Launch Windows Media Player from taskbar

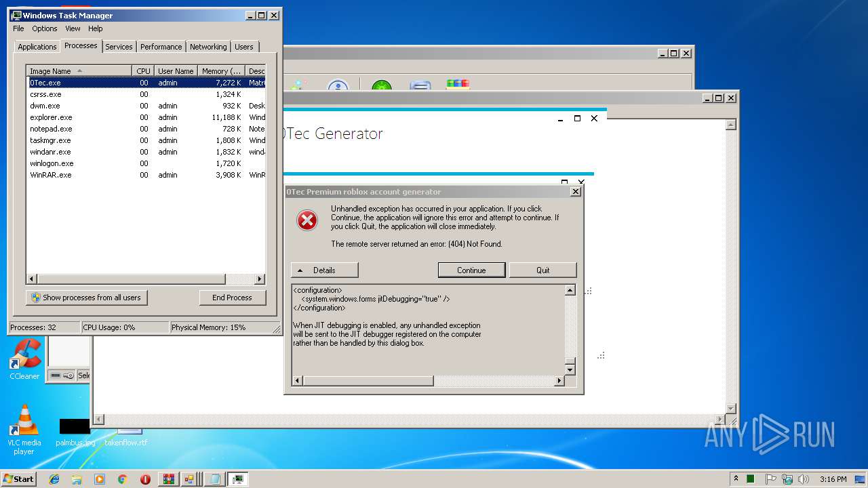[100, 479]
